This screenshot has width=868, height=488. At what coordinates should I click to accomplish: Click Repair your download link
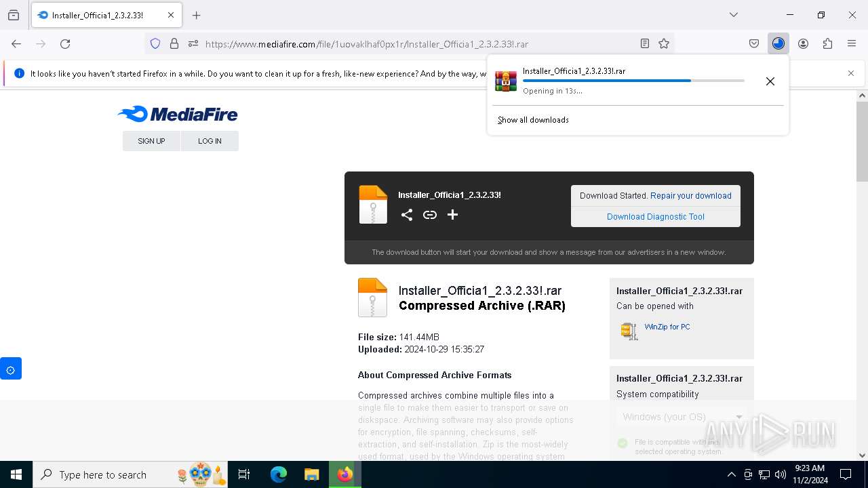coord(691,196)
